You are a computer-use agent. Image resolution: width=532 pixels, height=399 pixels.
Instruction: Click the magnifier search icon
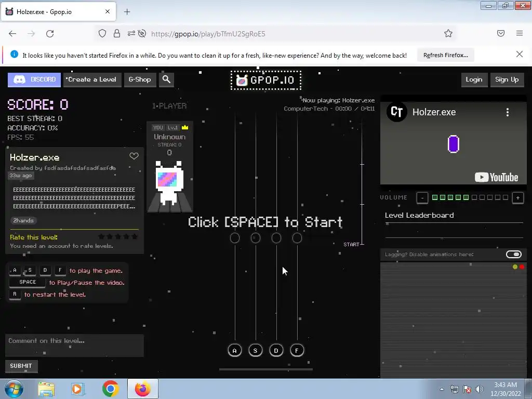pos(166,79)
